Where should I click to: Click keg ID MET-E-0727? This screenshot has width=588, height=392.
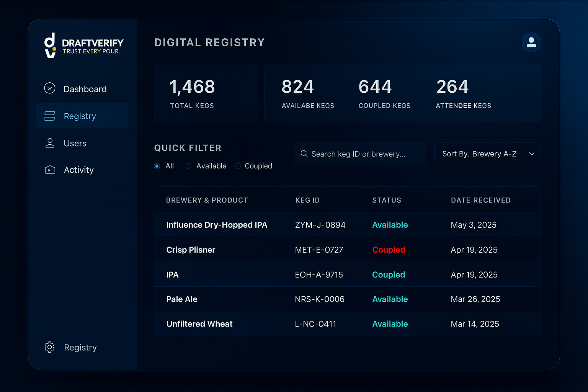319,250
